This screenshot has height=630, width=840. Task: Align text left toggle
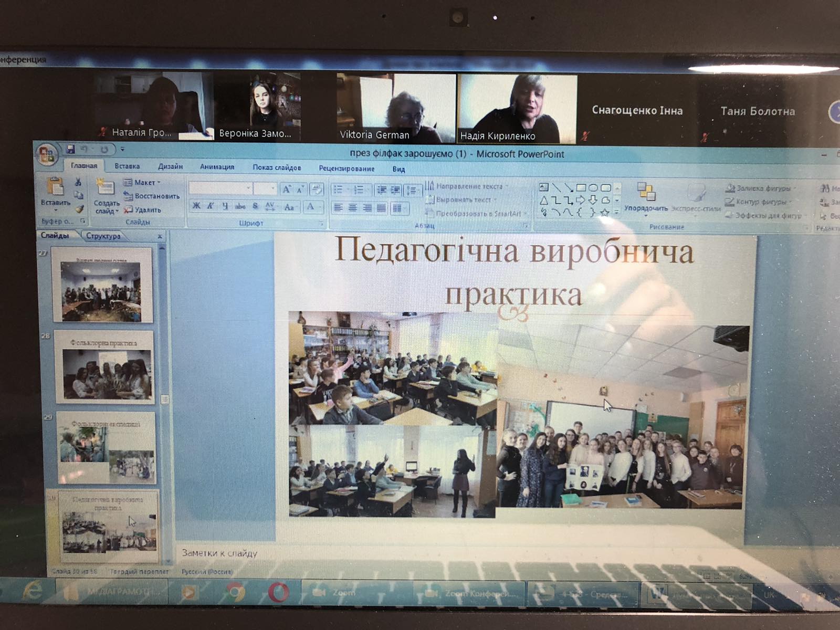[x=339, y=208]
